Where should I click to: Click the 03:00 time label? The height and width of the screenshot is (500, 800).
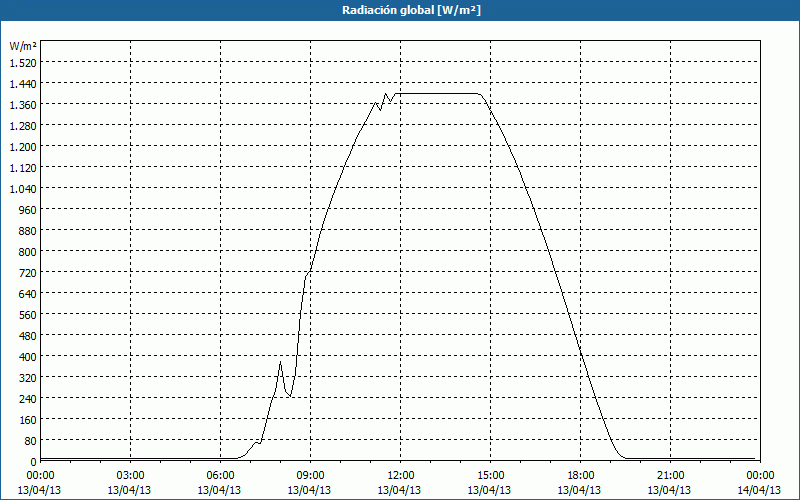[x=130, y=476]
